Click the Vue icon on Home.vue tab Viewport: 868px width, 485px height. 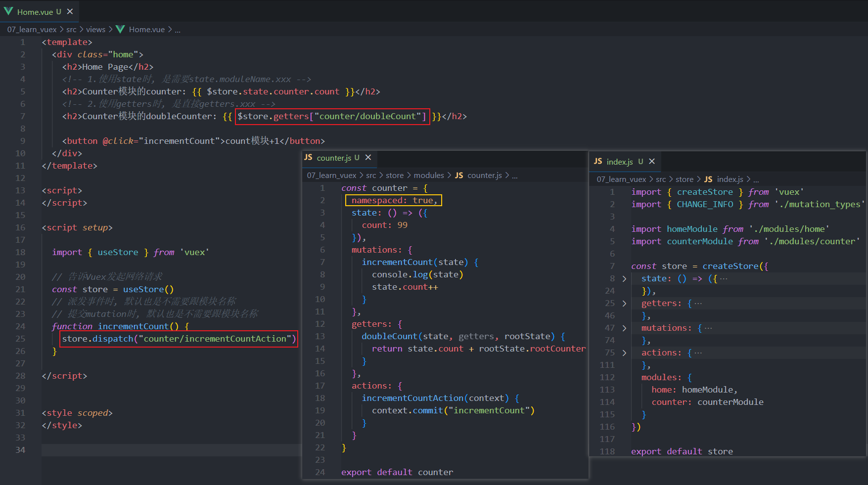pos(8,11)
